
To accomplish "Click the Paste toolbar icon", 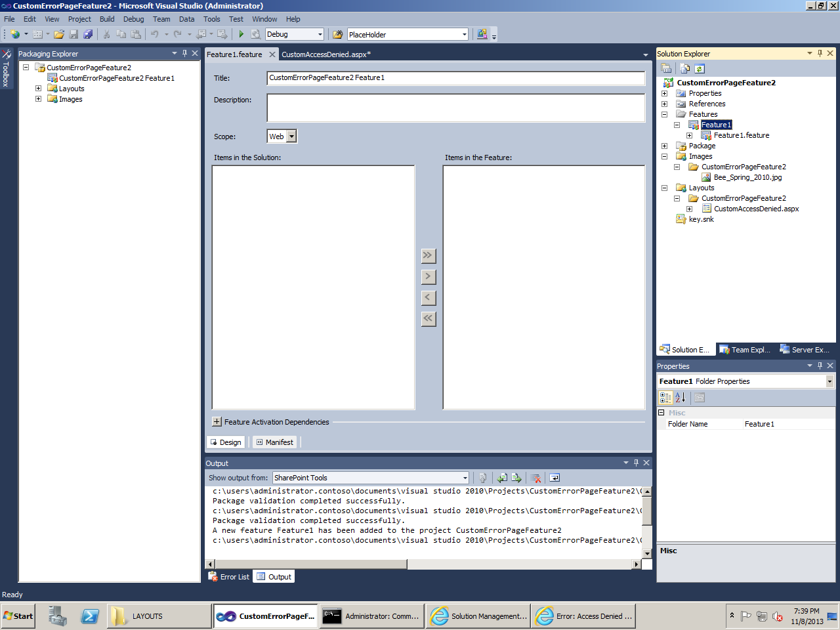I will (x=136, y=34).
